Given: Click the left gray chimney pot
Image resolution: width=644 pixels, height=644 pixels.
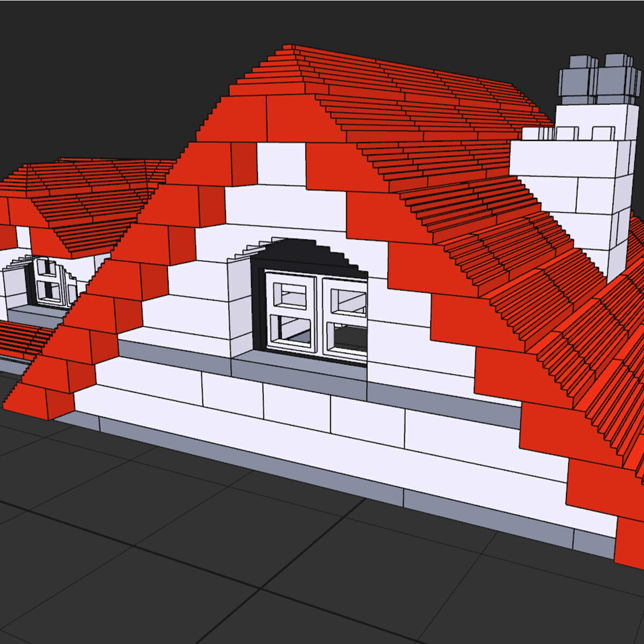Looking at the screenshot, I should click(x=578, y=80).
